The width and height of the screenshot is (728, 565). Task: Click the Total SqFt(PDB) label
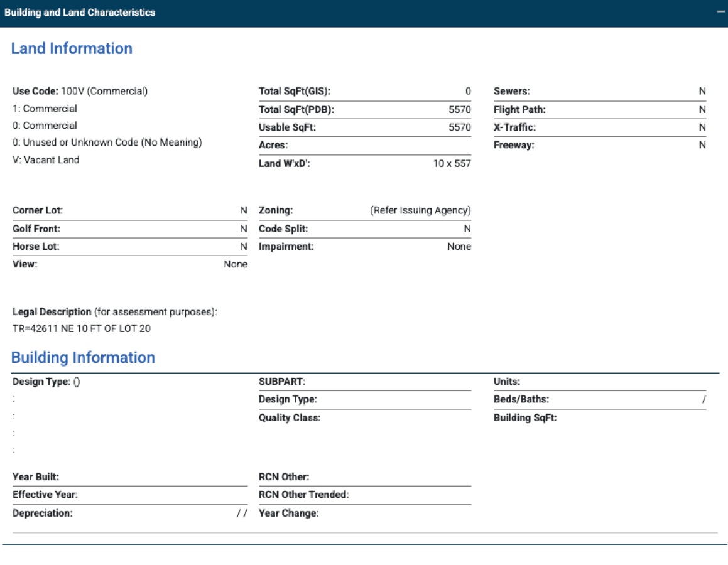coord(296,110)
